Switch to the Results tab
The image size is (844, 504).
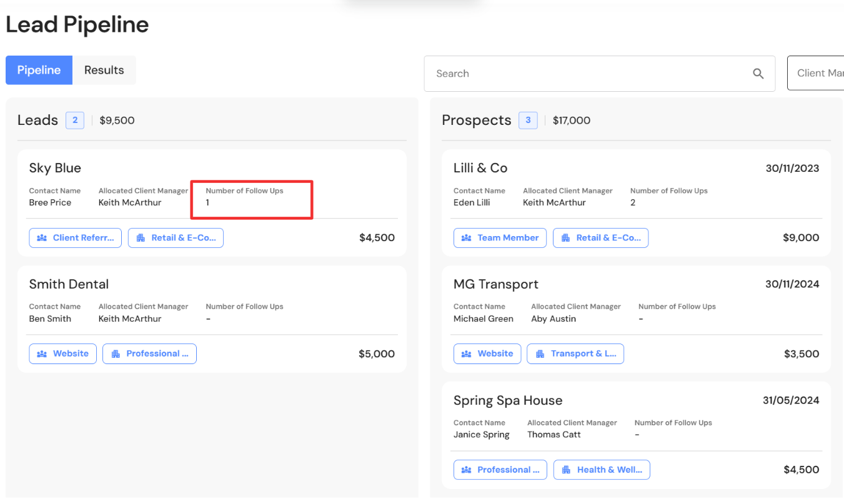tap(104, 70)
